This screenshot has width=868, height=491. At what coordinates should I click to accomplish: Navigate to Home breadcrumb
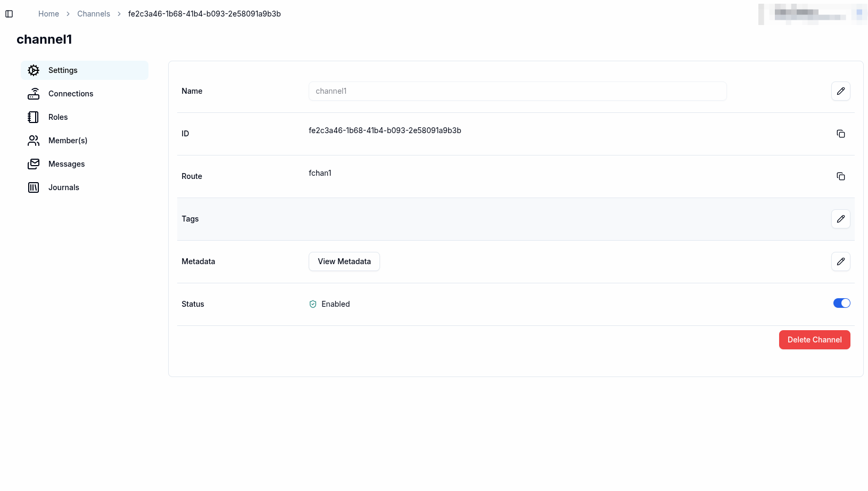click(x=48, y=14)
